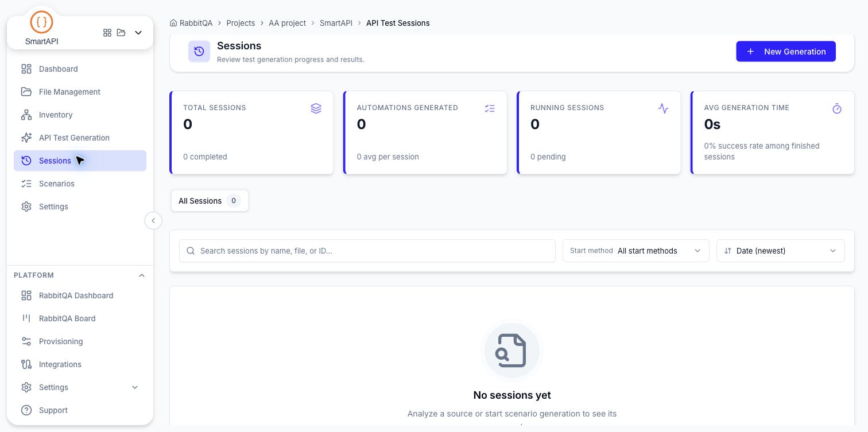Viewport: 868px width, 432px height.
Task: Click the Support question-mark icon
Action: tap(26, 410)
